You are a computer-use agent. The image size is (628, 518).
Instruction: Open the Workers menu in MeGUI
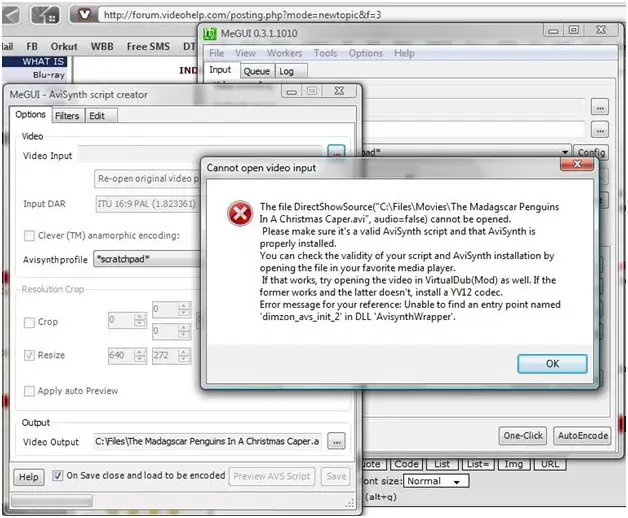pyautogui.click(x=284, y=53)
